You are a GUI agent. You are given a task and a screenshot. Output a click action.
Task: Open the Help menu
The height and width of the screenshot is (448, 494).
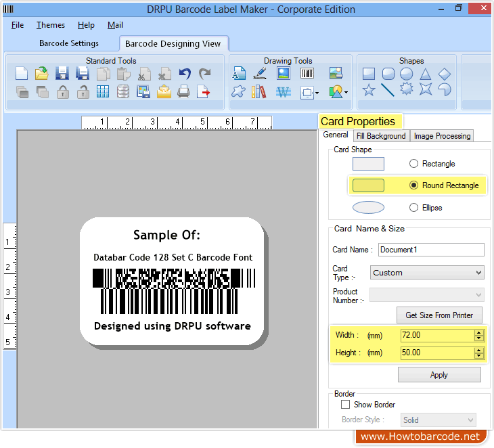point(86,25)
